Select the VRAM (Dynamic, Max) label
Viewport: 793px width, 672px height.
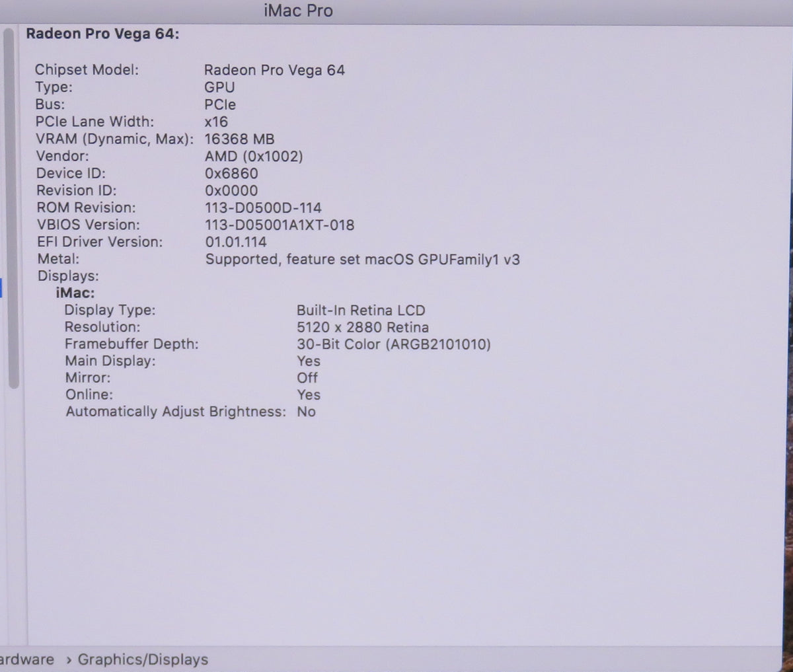tap(114, 139)
